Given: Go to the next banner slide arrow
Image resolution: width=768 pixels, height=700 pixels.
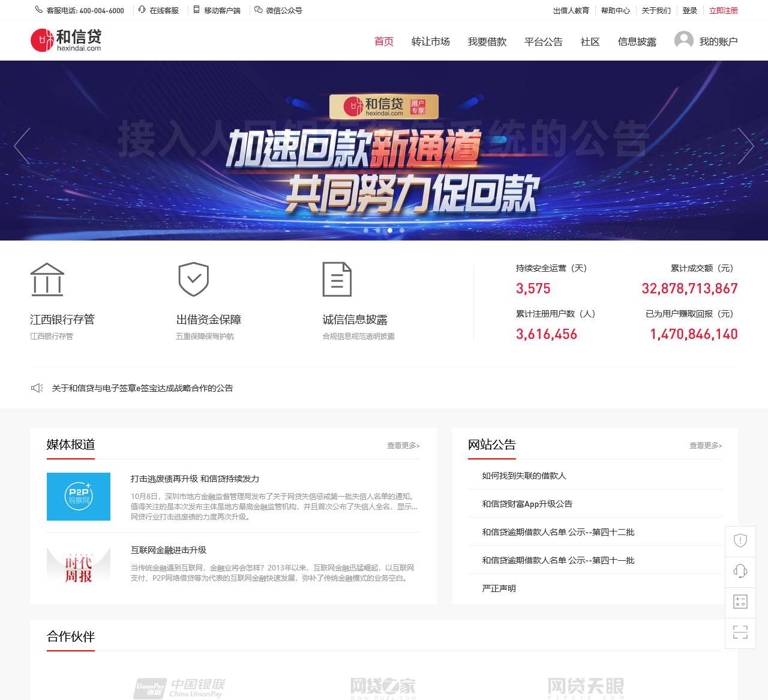Looking at the screenshot, I should point(746,146).
